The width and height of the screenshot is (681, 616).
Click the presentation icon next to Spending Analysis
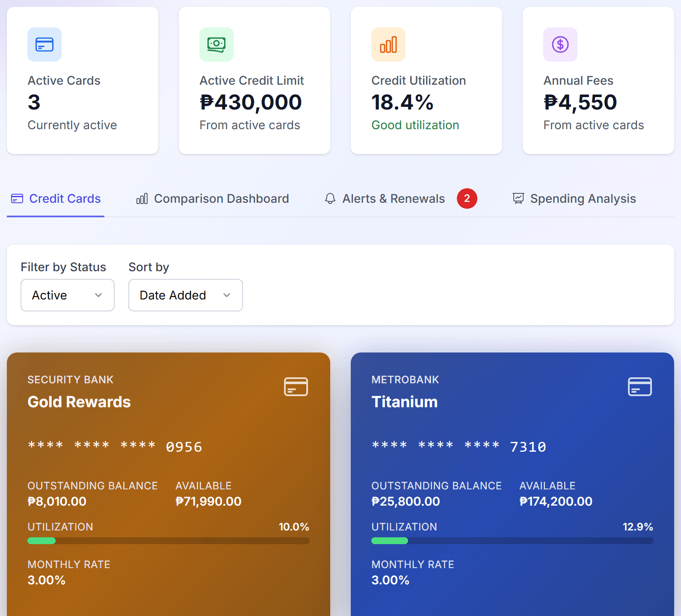[518, 198]
